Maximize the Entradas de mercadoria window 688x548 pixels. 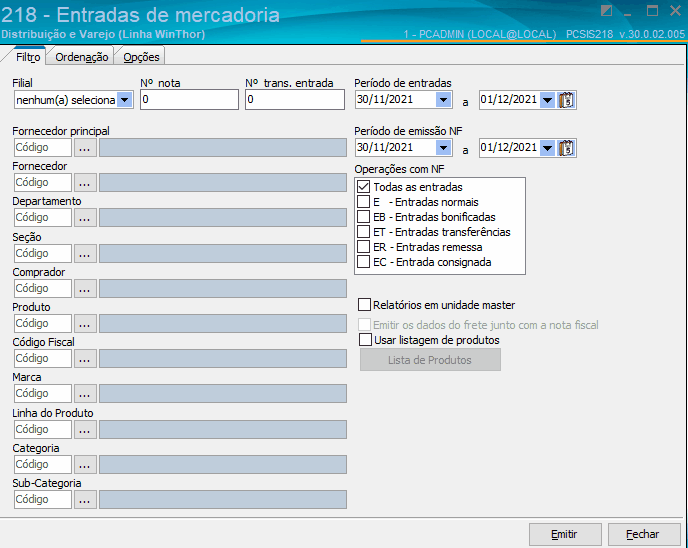pos(652,11)
